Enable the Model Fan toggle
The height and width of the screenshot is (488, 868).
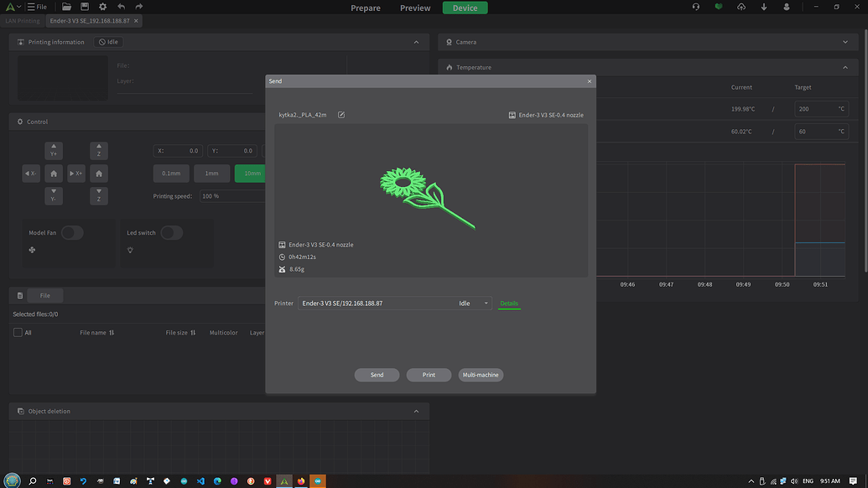point(72,232)
